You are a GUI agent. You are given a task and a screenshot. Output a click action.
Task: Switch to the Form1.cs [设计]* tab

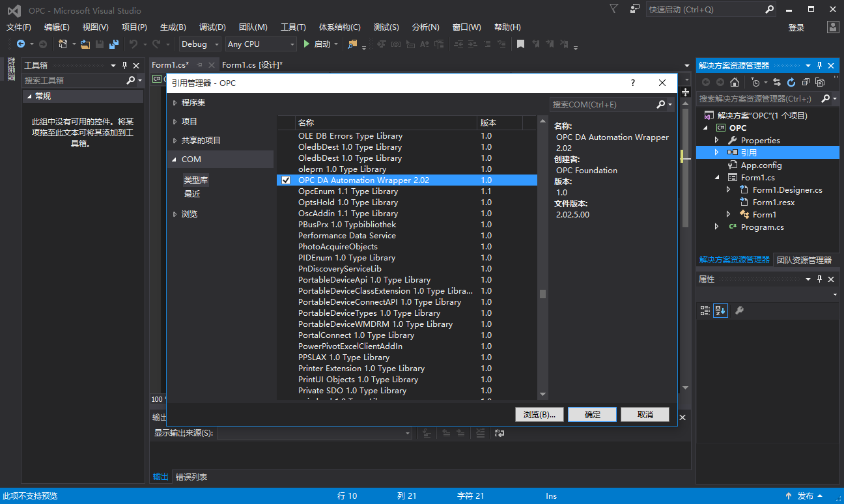252,65
